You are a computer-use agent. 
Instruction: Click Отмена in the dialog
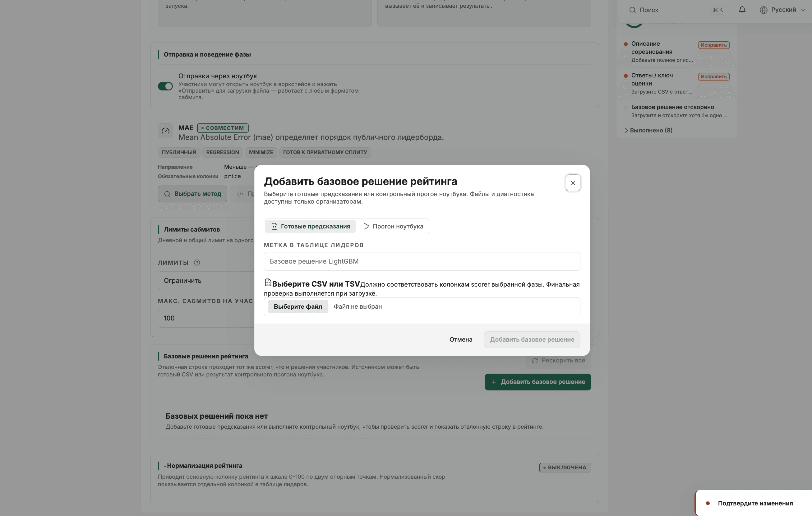pos(461,340)
